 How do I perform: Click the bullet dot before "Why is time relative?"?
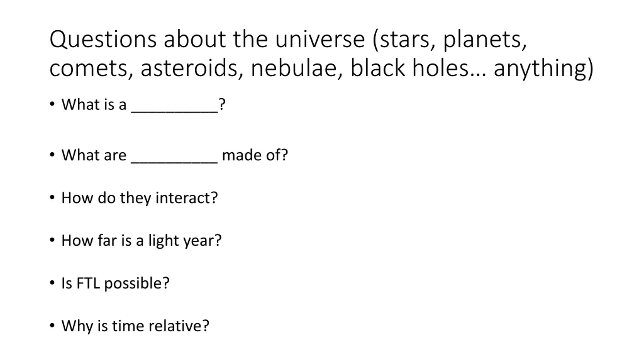52,326
